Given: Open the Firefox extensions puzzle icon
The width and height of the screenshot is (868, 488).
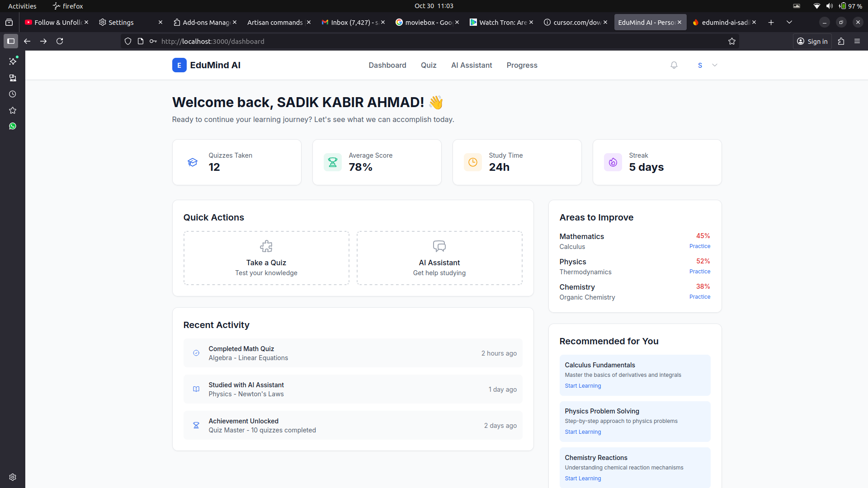Looking at the screenshot, I should point(841,41).
